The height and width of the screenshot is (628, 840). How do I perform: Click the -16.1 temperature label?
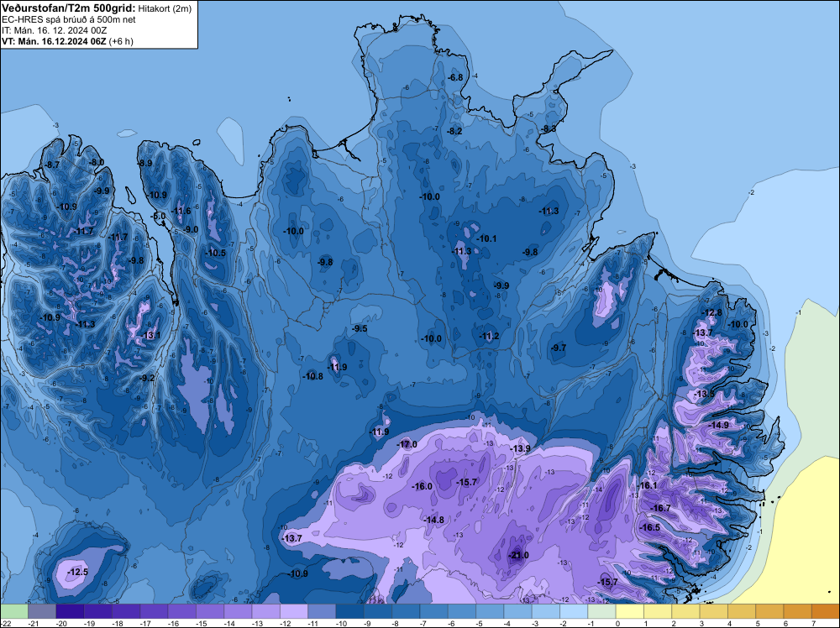coord(647,485)
